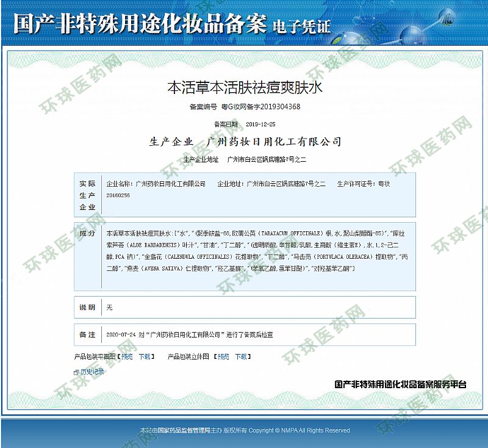Screen dimensions: 488x448
Task: Click the plus icon beside 历史记录
Action: pos(76,372)
